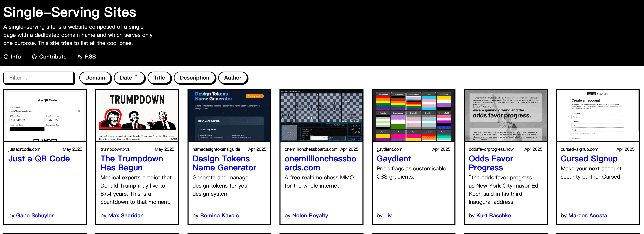Image resolution: width=644 pixels, height=234 pixels.
Task: Click the Info circle icon
Action: (6, 57)
